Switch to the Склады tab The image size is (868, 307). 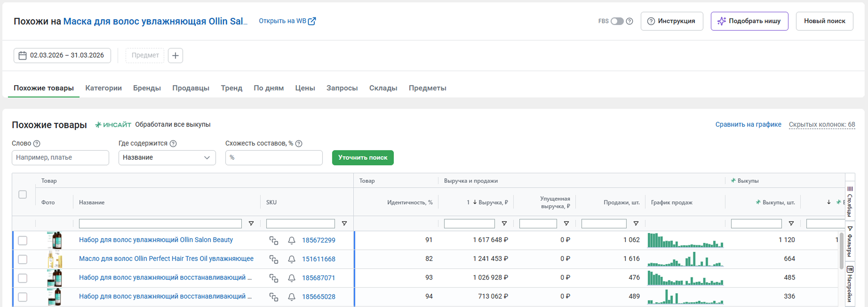pos(383,88)
